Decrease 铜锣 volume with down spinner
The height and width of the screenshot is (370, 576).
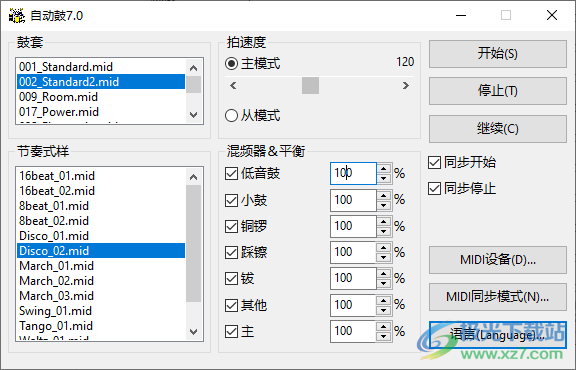click(x=384, y=231)
